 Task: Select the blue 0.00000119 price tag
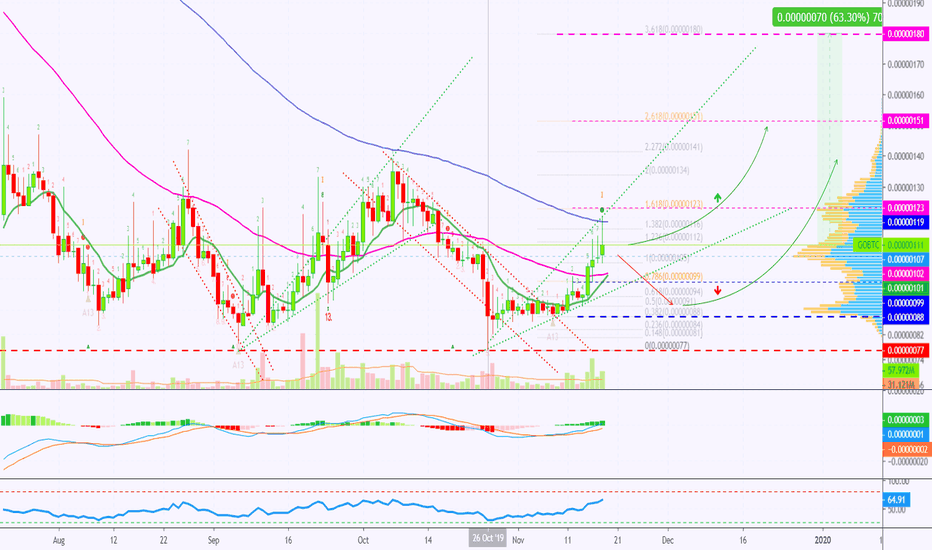click(906, 222)
